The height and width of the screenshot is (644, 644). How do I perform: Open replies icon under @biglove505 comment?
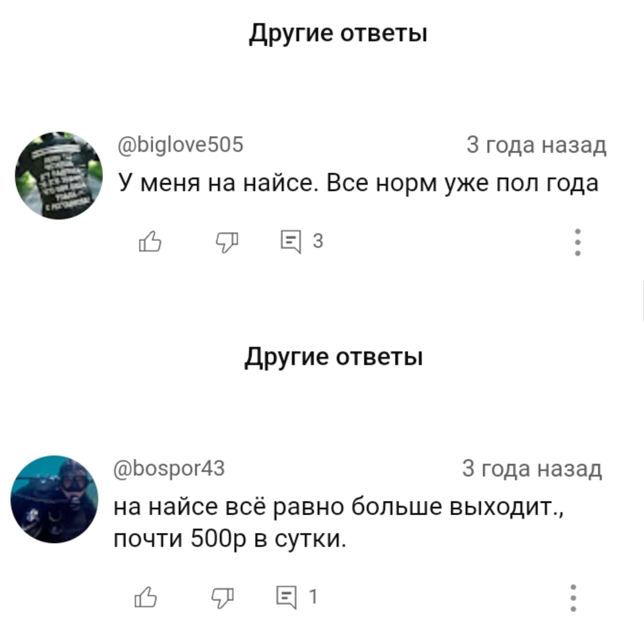[x=291, y=242]
